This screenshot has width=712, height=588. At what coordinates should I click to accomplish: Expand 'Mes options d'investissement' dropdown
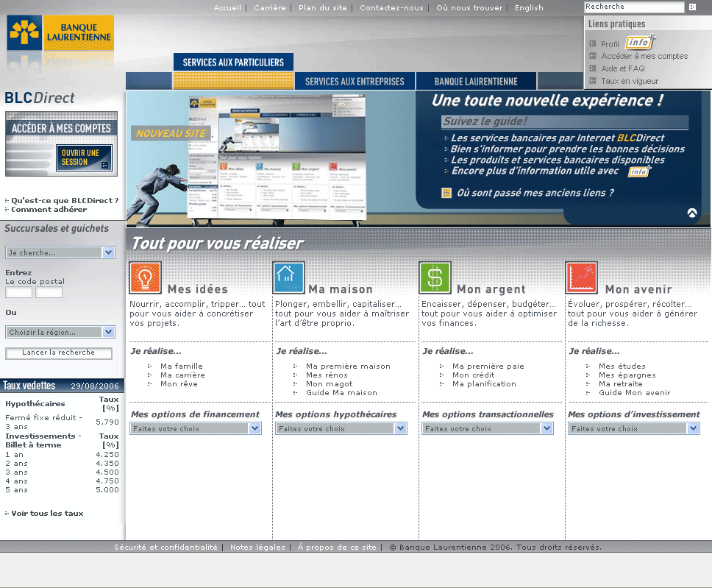(634, 428)
